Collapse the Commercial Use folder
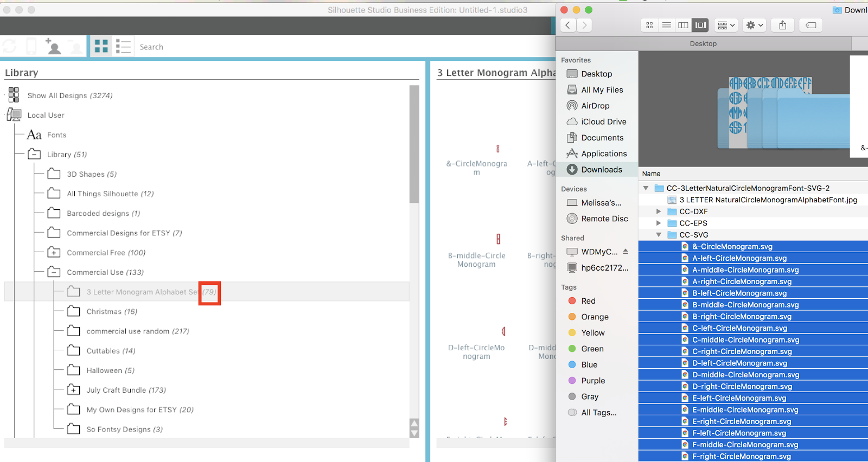The width and height of the screenshot is (868, 462). (54, 272)
